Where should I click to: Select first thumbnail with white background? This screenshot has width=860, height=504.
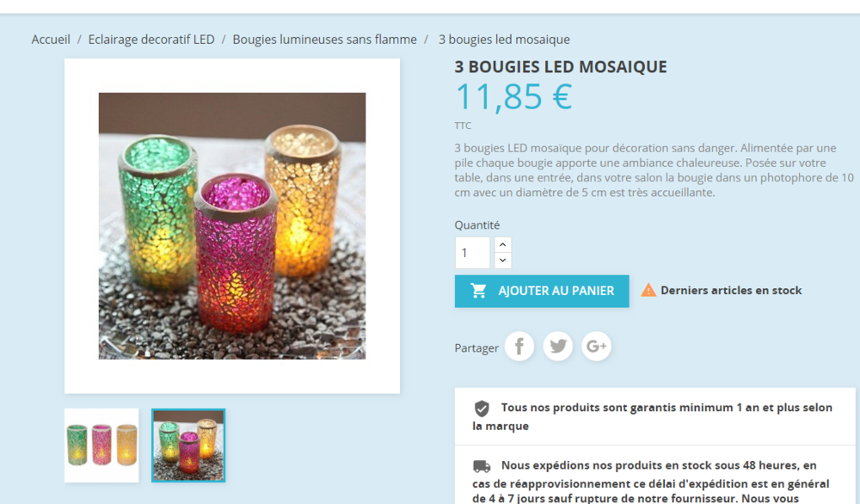(101, 446)
